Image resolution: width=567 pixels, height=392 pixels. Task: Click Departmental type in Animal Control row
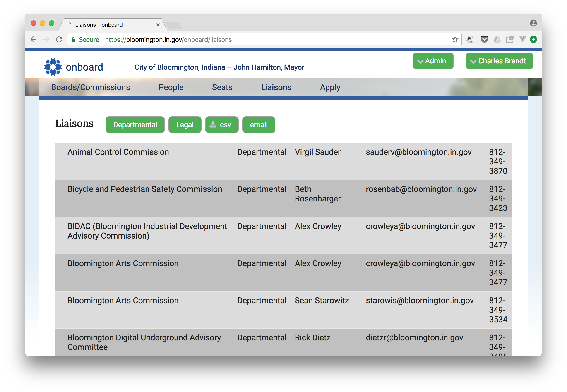pyautogui.click(x=262, y=152)
